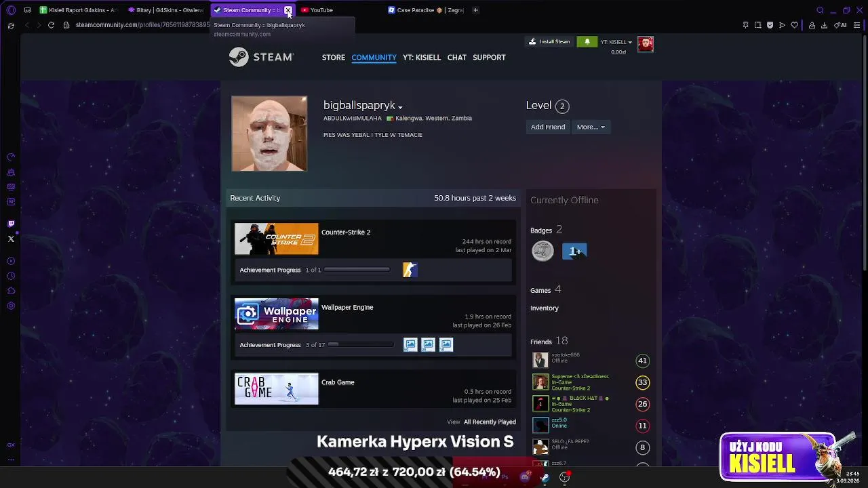Open the green Steam notifications bell
Viewport: 868px width, 488px height.
click(587, 42)
